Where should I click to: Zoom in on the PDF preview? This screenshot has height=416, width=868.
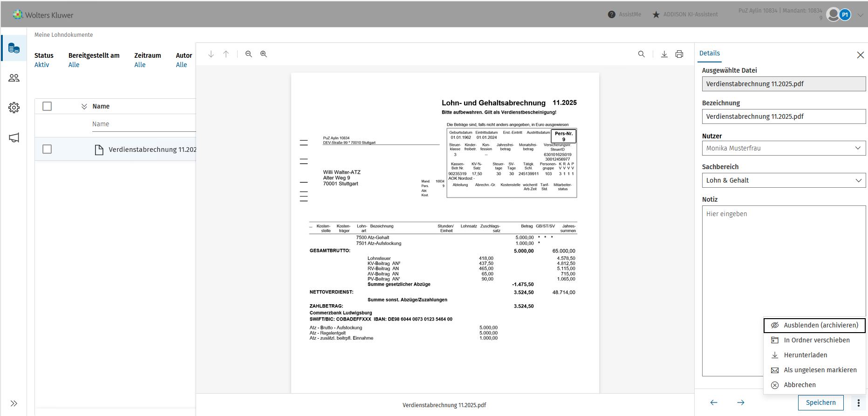[x=264, y=54]
